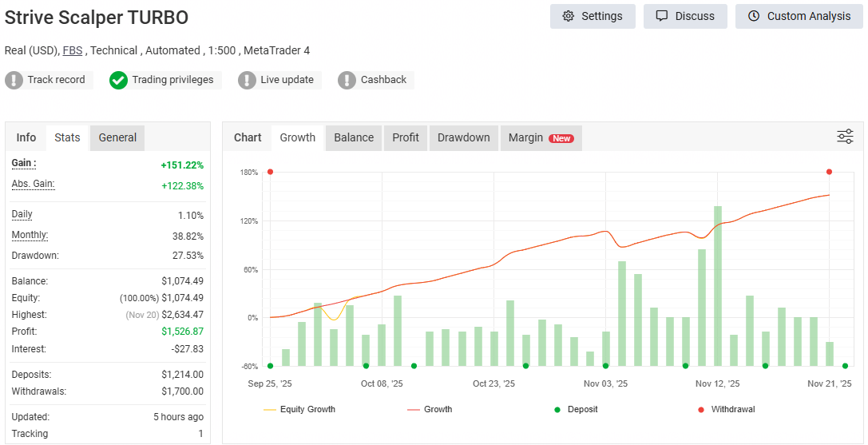This screenshot has width=868, height=445.
Task: Toggle Withdrawal legend markers
Action: [726, 409]
